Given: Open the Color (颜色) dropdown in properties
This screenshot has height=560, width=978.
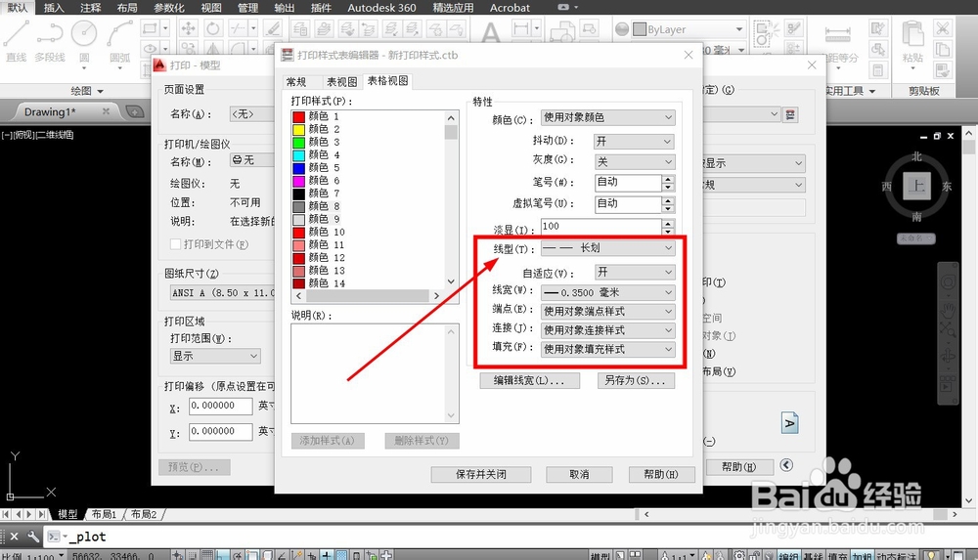Looking at the screenshot, I should tap(607, 117).
